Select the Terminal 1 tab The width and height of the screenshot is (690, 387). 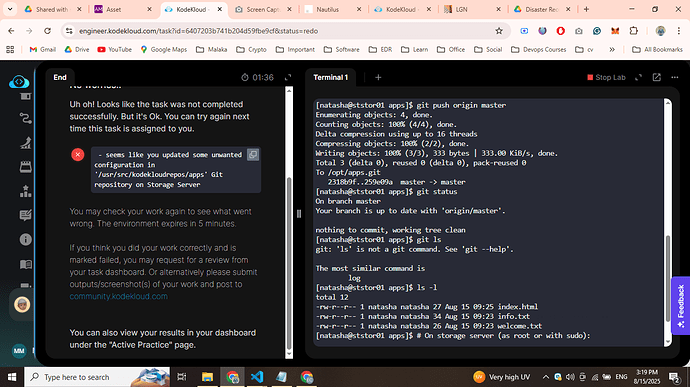(x=330, y=77)
